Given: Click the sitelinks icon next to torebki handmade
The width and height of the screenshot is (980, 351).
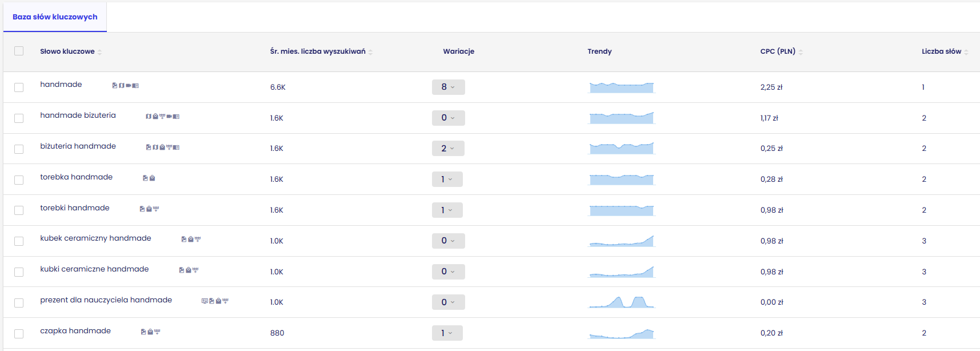Looking at the screenshot, I should coord(156,209).
